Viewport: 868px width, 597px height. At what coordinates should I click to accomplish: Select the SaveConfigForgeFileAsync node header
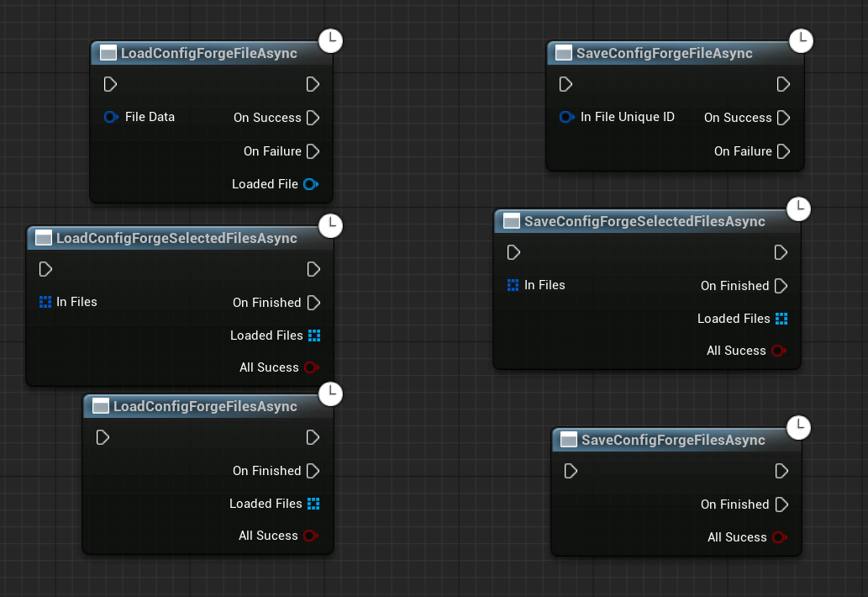tap(664, 53)
